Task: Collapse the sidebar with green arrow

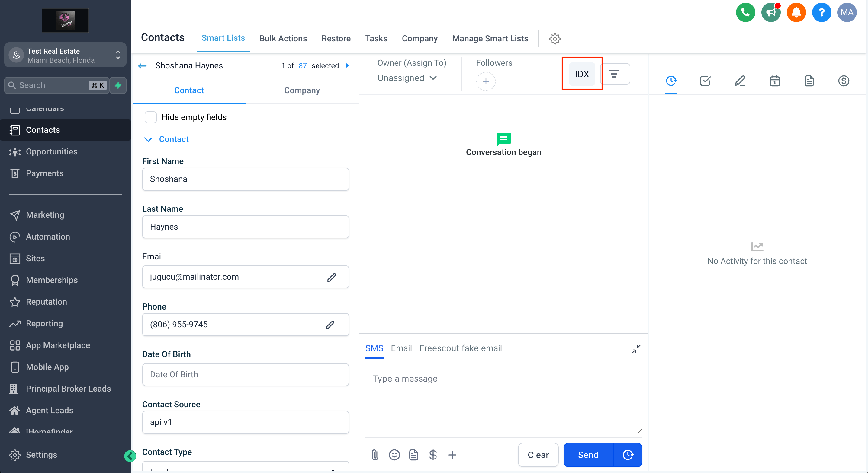Action: click(130, 456)
